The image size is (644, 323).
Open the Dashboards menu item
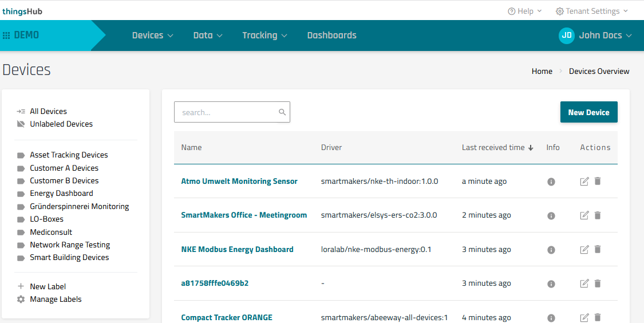pos(331,36)
